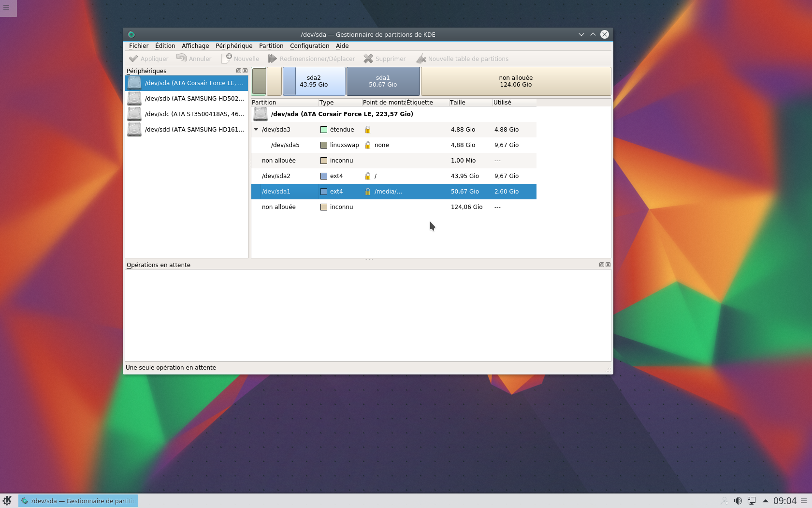
Task: Click the Annuler undo toolbar button
Action: coord(194,59)
